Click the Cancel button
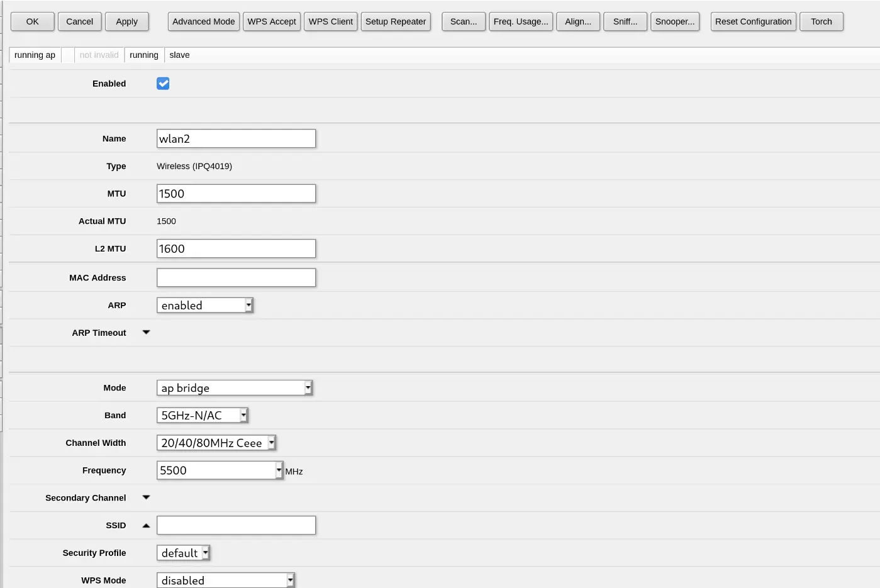The height and width of the screenshot is (588, 880). (x=80, y=21)
